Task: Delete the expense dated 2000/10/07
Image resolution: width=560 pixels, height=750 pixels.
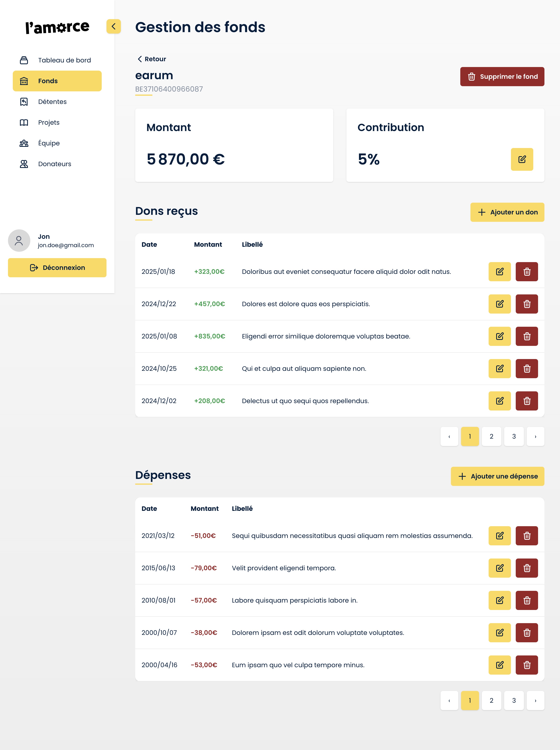Action: coord(526,633)
